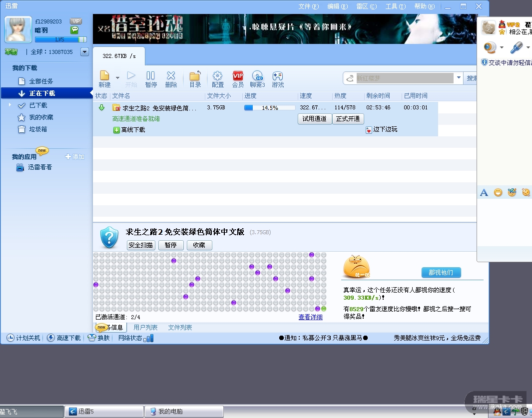Open the 文件(F) menu
The height and width of the screenshot is (418, 532).
pyautogui.click(x=308, y=6)
